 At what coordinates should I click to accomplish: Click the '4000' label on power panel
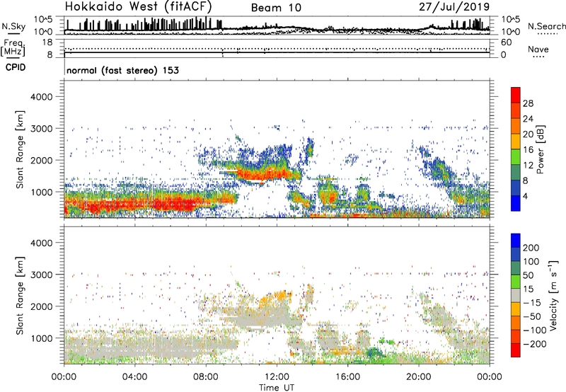coord(41,97)
